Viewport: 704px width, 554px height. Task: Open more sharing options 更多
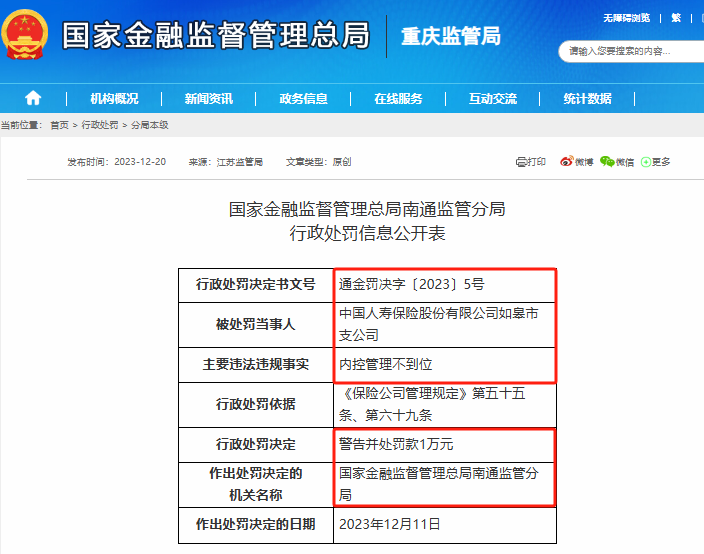click(x=656, y=162)
